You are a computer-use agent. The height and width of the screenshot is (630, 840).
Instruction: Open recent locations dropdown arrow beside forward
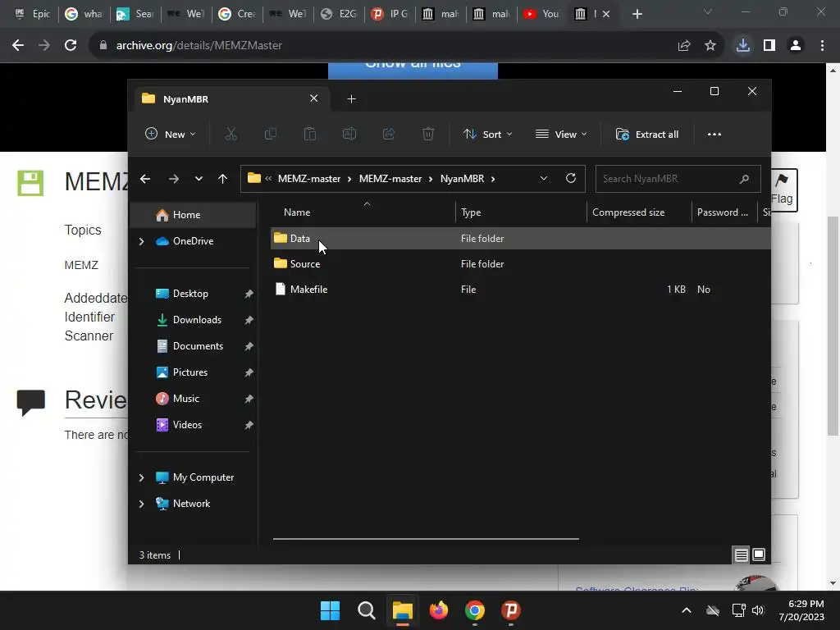199,179
